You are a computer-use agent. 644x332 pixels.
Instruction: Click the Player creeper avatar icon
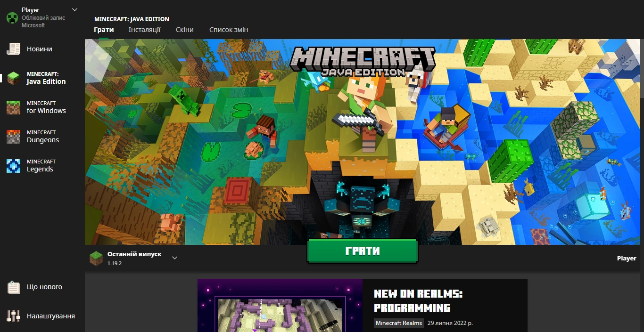pos(12,18)
